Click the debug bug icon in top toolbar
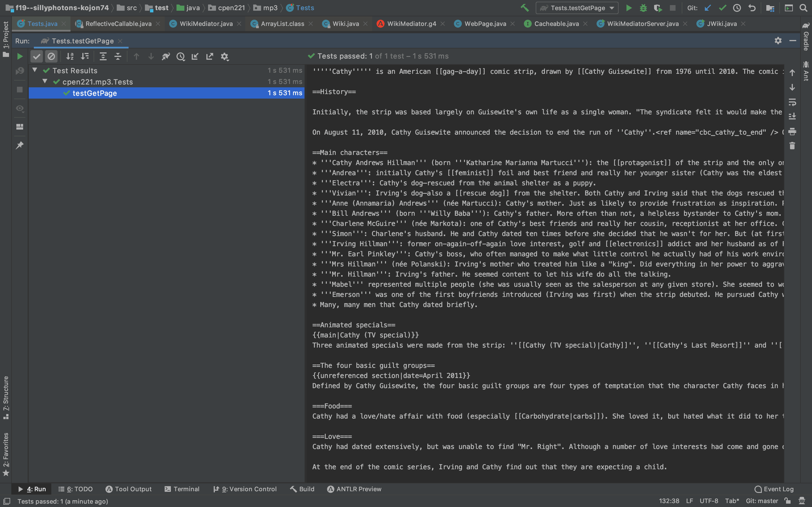Screen dimensions: 812x507 click(x=643, y=8)
